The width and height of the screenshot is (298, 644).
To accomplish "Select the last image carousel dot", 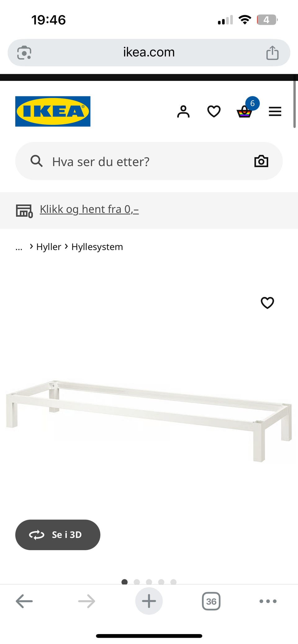I will [173, 582].
